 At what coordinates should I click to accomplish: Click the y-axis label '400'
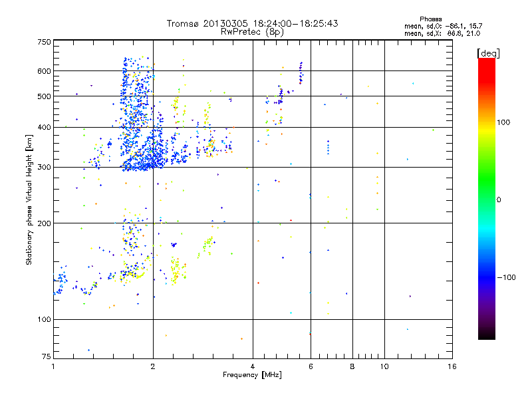point(44,127)
